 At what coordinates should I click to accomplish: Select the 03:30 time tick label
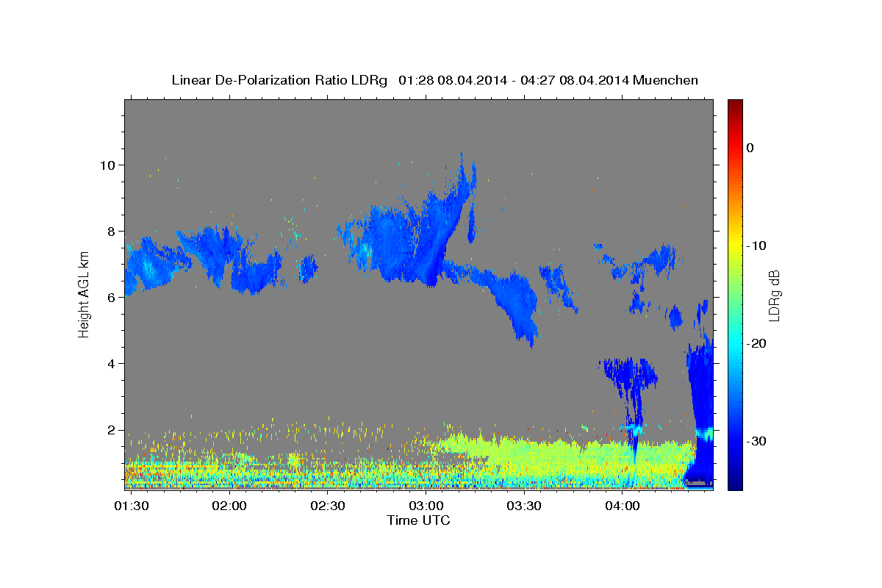(x=523, y=506)
